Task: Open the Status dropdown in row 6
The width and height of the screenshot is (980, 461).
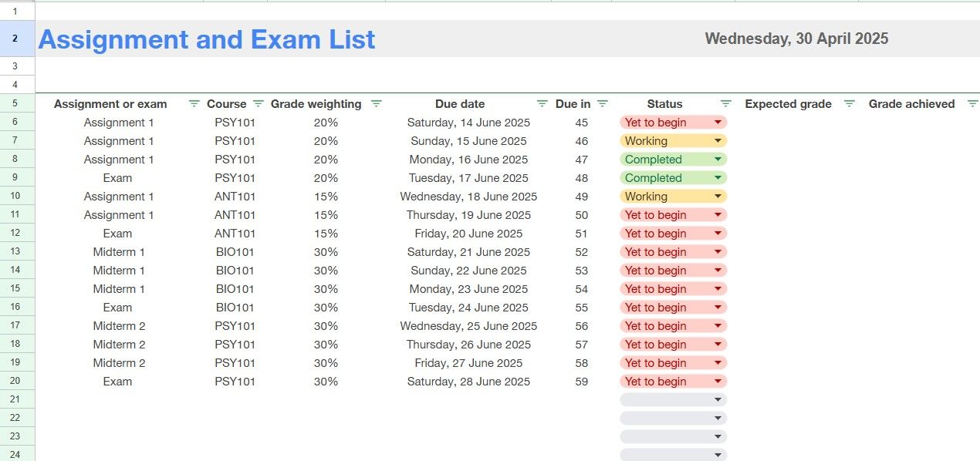Action: point(718,123)
